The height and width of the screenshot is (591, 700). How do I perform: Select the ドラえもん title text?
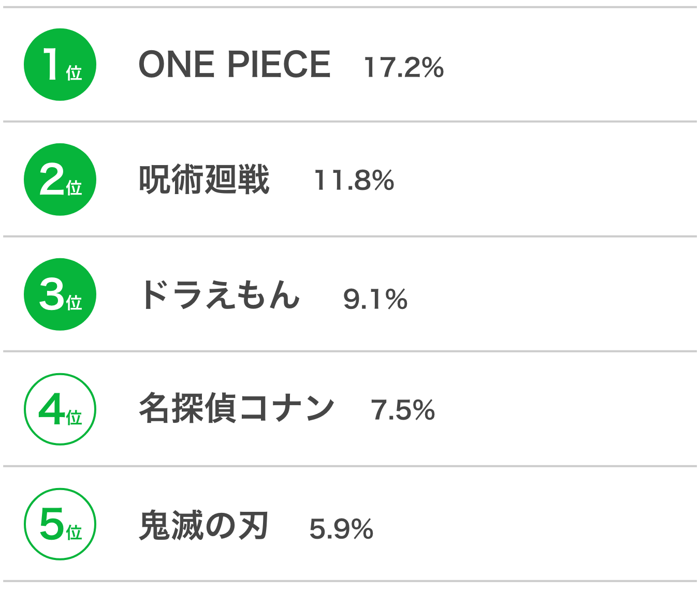coord(220,294)
